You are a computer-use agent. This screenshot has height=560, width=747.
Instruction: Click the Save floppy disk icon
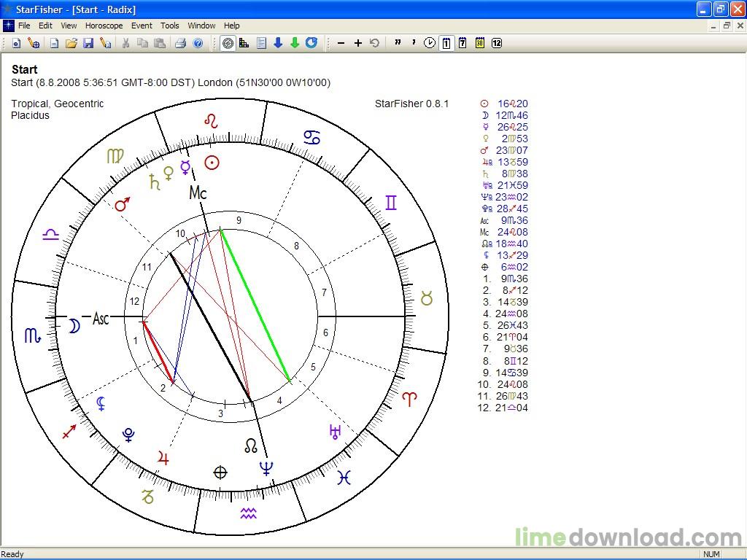click(88, 43)
